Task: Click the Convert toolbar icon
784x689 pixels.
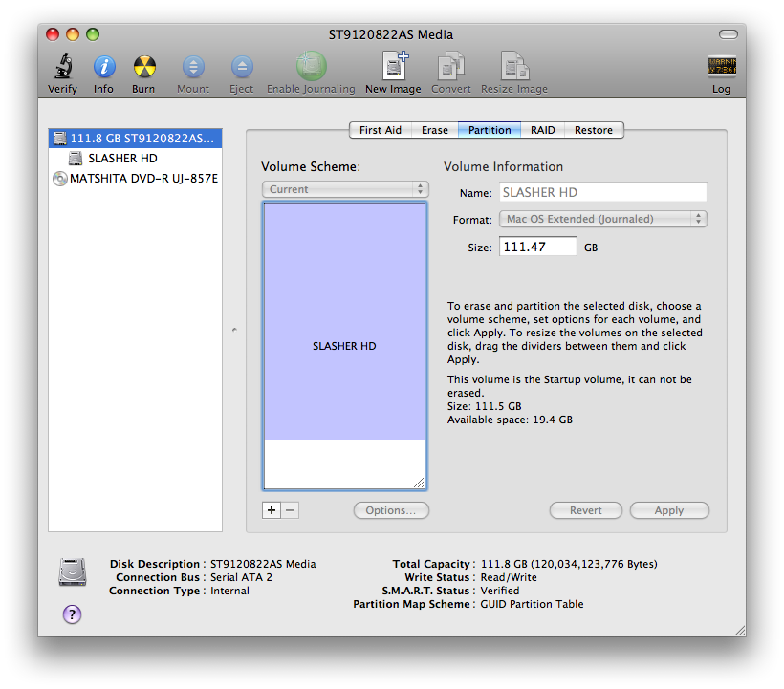Action: (451, 66)
